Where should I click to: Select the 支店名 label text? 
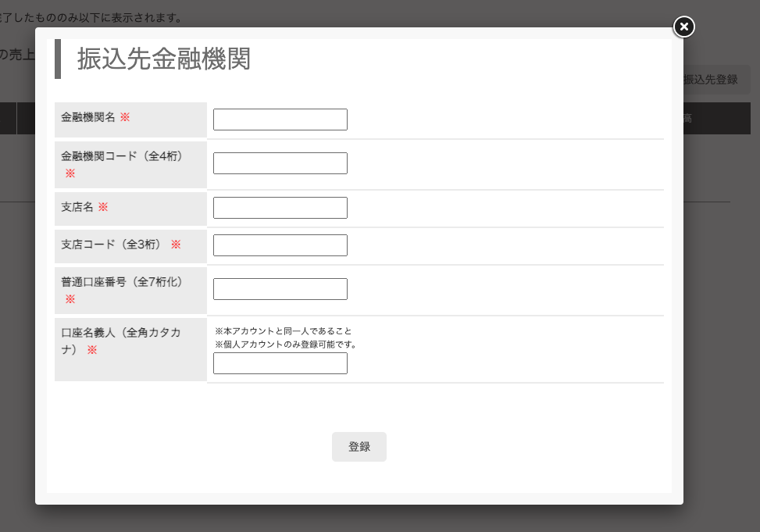[x=77, y=207]
